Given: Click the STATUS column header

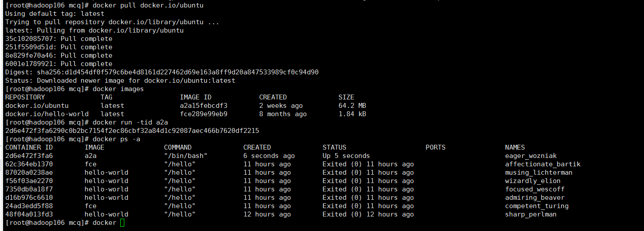Looking at the screenshot, I should click(335, 147).
